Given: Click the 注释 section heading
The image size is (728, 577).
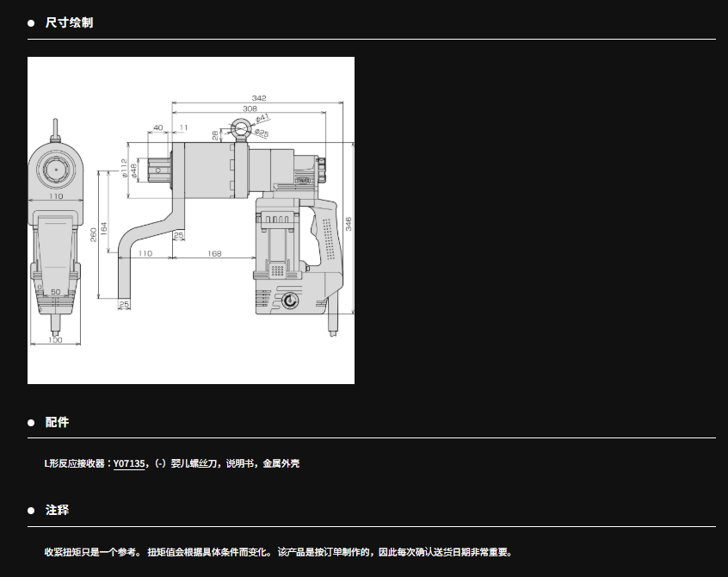Looking at the screenshot, I should (x=57, y=510).
